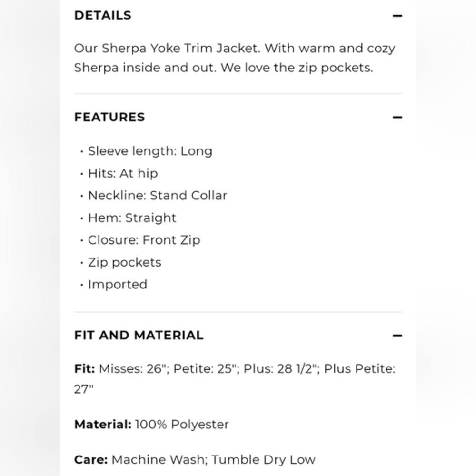
Task: Click the FEATURES section heading
Action: (x=109, y=117)
